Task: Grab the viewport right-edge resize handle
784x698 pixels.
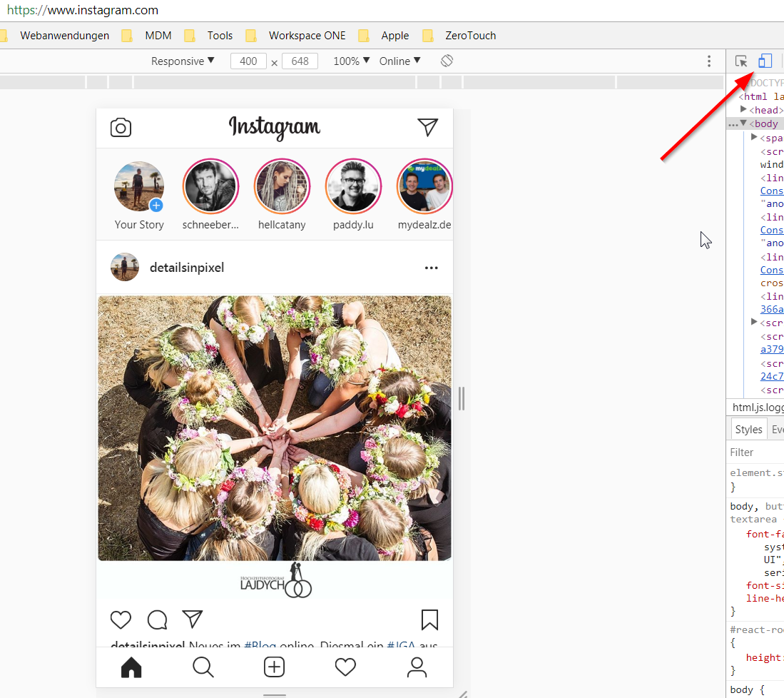Action: coord(462,399)
